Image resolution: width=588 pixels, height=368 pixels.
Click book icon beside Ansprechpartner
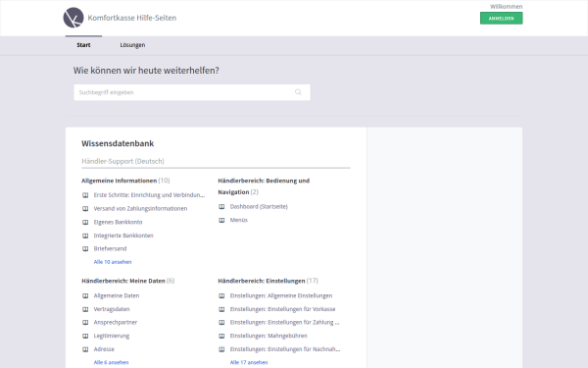point(85,323)
